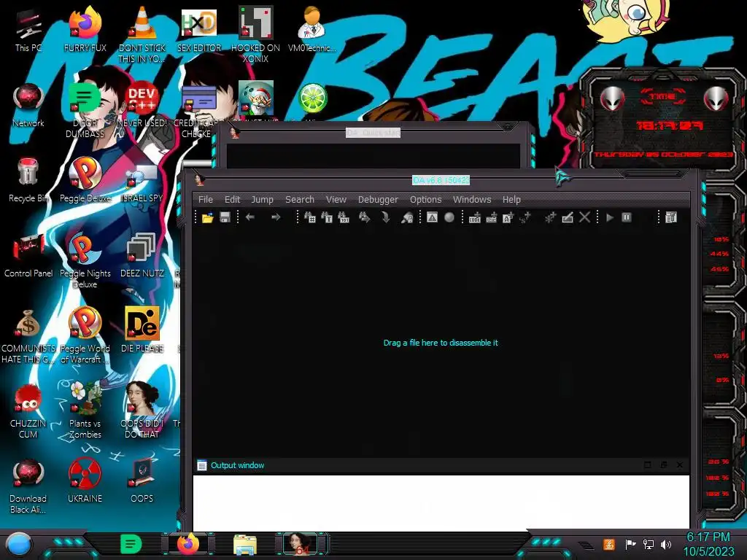The image size is (747, 560).
Task: Select the HOOKED ON XONIX desktop shortcut
Action: tap(255, 34)
